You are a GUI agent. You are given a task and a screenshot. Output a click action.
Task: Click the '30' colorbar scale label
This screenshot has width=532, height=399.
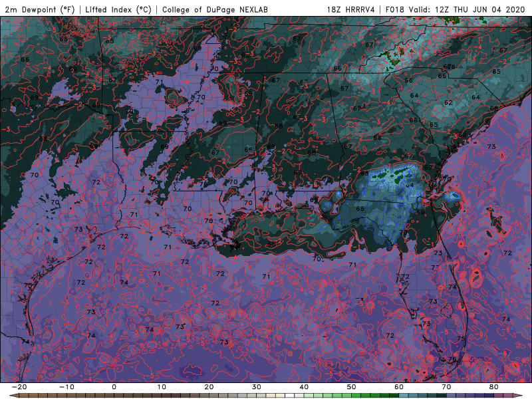pyautogui.click(x=257, y=387)
